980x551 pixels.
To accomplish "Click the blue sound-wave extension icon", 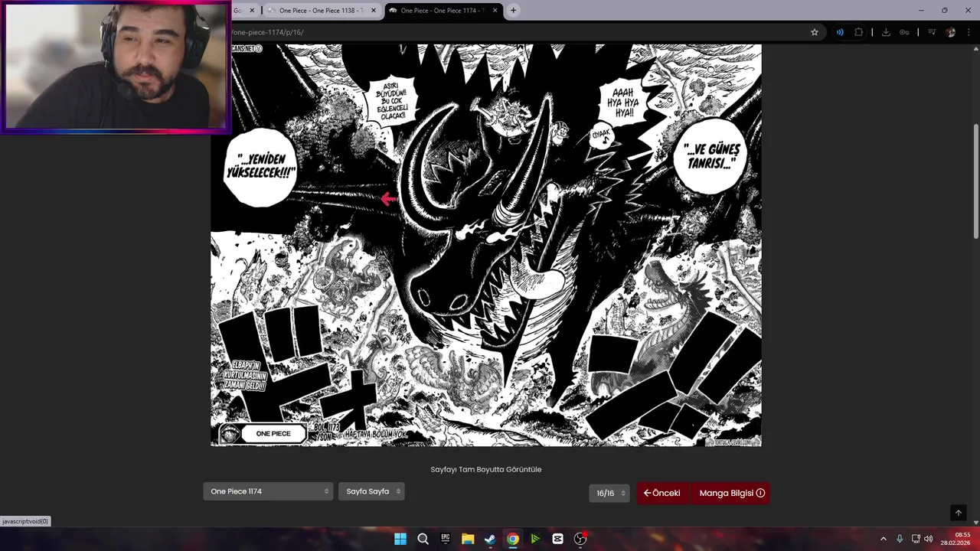I will (840, 32).
